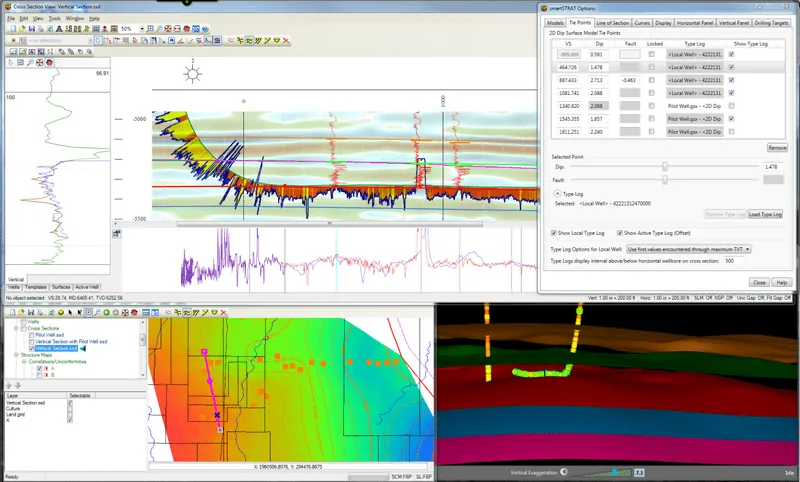Uncheck Show Type Log for the 1081.741 row
This screenshot has width=800, height=482.
pyautogui.click(x=732, y=93)
